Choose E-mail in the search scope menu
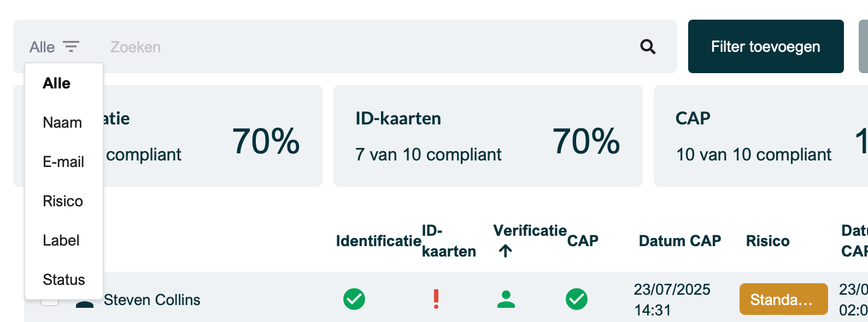Screen dimensions: 868x322 [64, 162]
